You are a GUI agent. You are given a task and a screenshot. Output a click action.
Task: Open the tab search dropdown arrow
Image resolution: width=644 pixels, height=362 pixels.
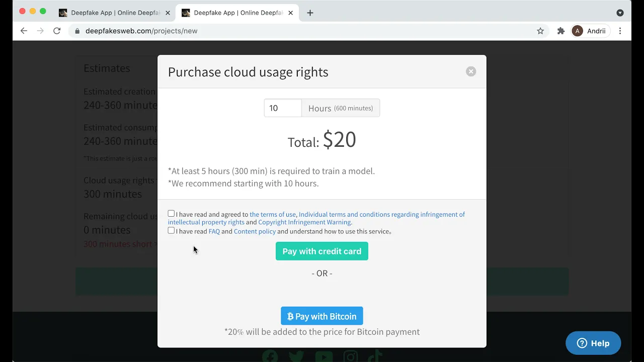[x=620, y=13]
